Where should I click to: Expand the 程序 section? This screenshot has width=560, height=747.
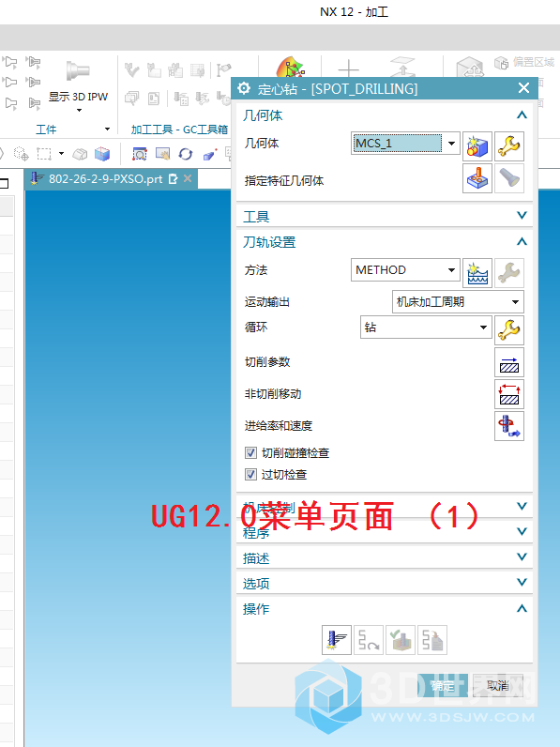(522, 532)
